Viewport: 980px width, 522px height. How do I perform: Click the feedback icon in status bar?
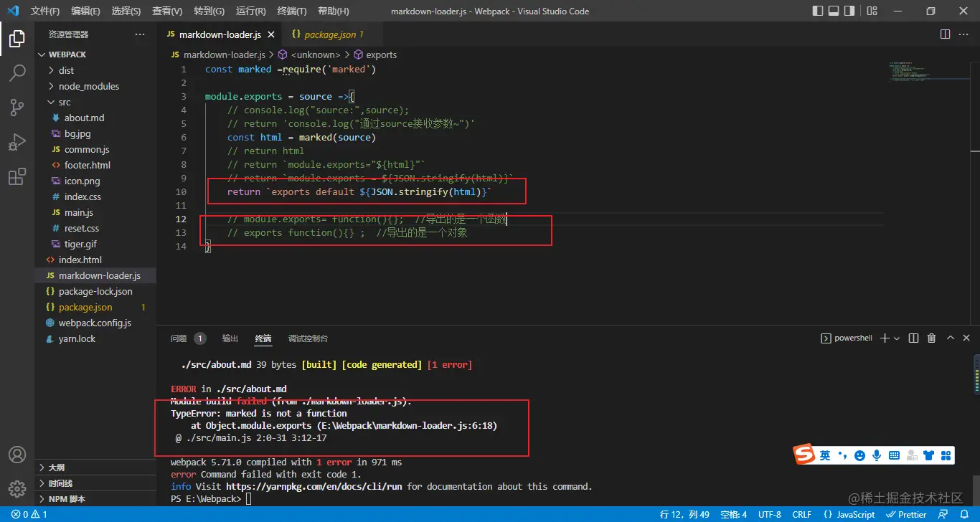tap(942, 514)
